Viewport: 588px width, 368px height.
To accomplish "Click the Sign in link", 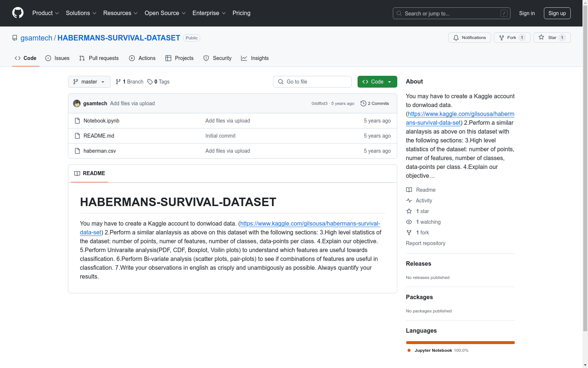I will [x=527, y=13].
